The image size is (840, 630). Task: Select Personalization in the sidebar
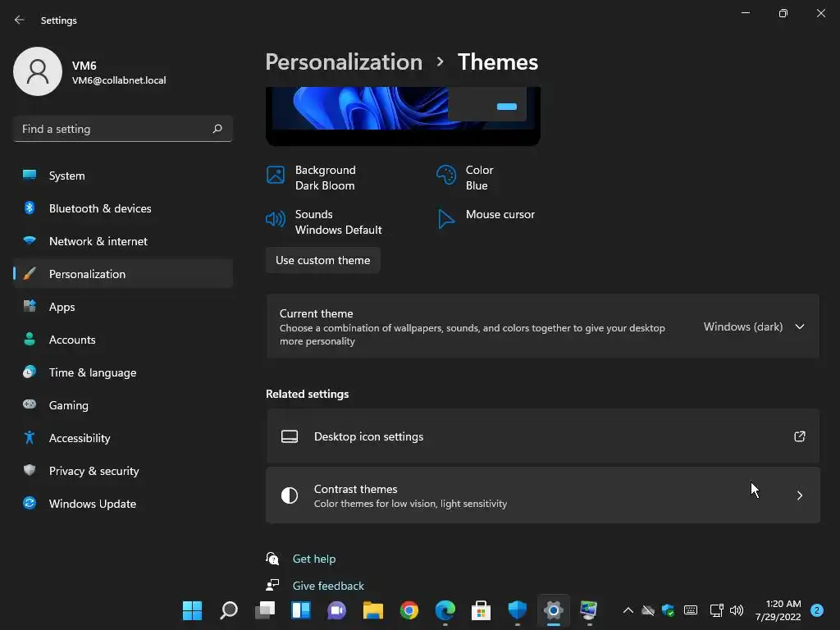[x=123, y=274]
